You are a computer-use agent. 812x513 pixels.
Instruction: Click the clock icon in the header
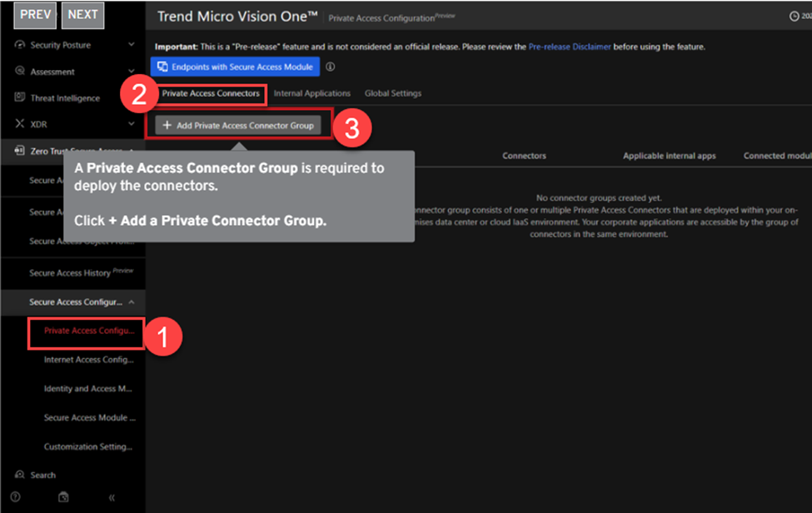794,17
